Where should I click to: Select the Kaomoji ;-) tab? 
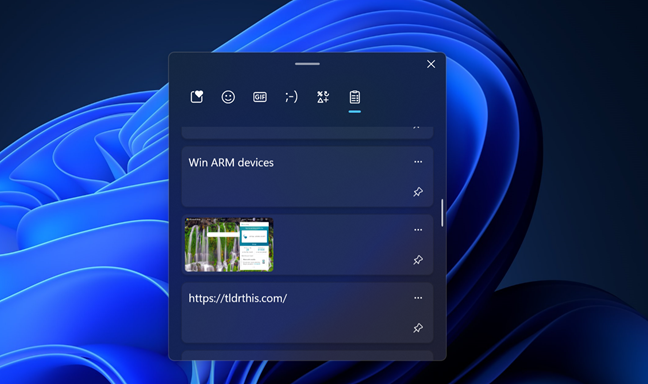pyautogui.click(x=291, y=97)
